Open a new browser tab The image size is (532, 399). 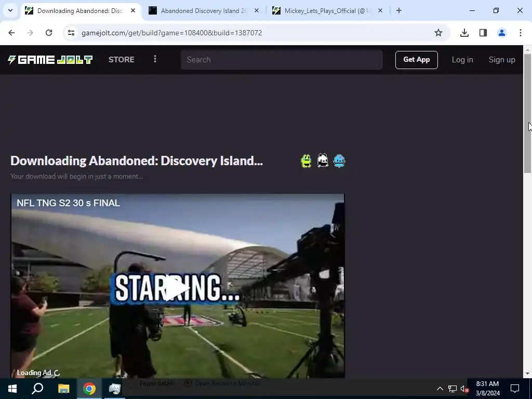399,10
